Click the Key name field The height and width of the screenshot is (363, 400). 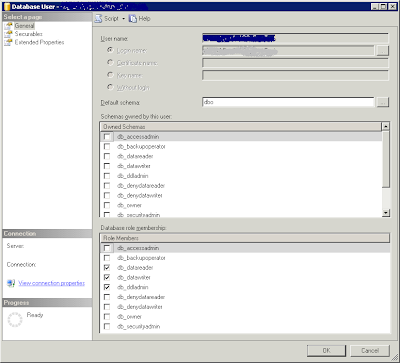pyautogui.click(x=295, y=75)
